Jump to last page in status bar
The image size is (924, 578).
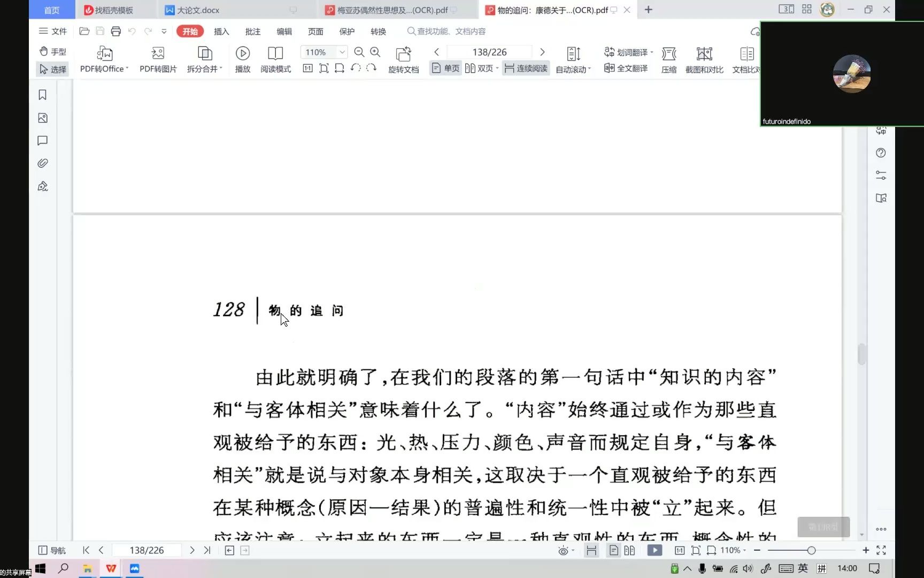[x=207, y=550]
